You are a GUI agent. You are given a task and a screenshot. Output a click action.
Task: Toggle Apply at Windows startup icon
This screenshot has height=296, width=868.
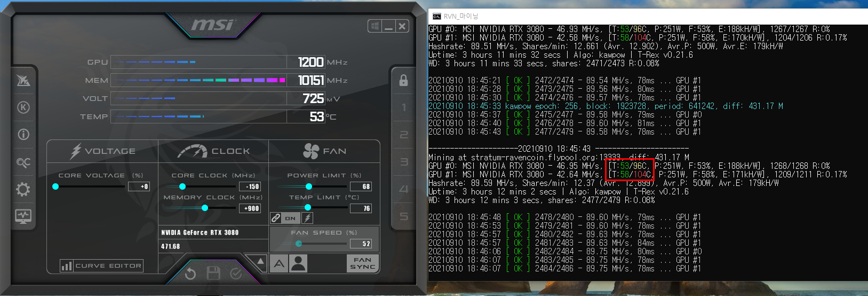click(x=375, y=26)
